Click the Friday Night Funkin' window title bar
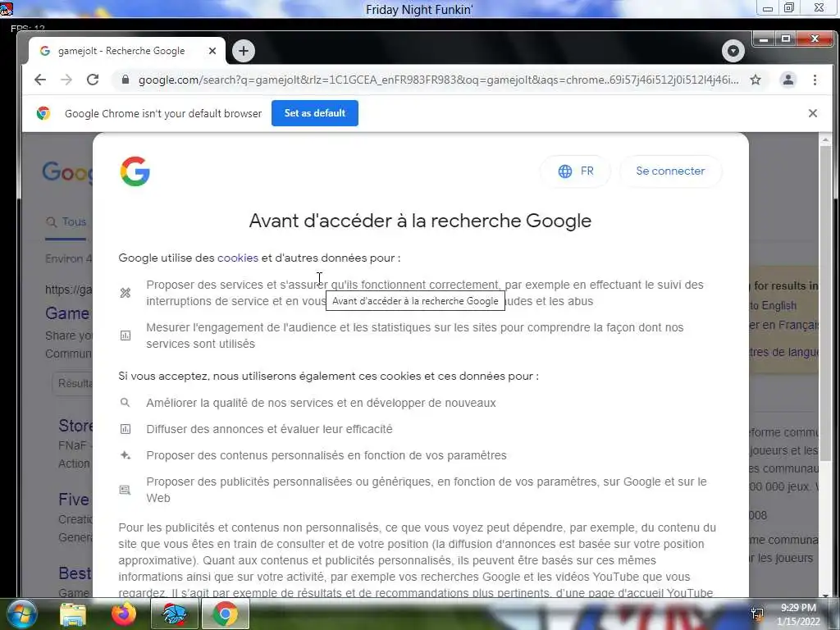 [419, 9]
